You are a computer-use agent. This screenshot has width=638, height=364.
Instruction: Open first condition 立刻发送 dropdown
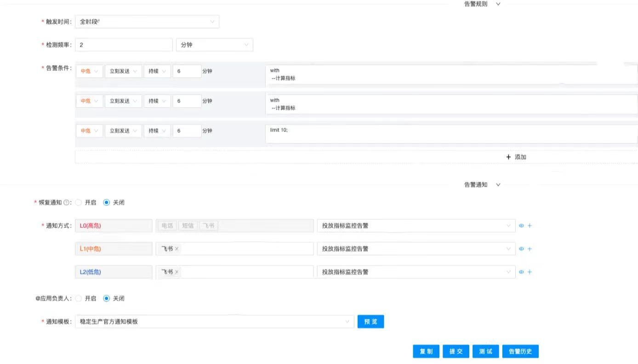click(x=123, y=71)
